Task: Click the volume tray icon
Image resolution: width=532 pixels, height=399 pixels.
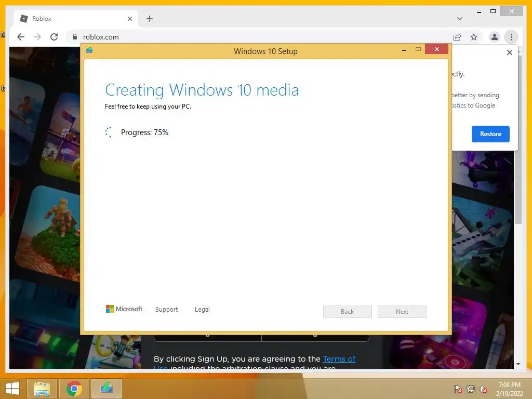Action: pos(483,389)
